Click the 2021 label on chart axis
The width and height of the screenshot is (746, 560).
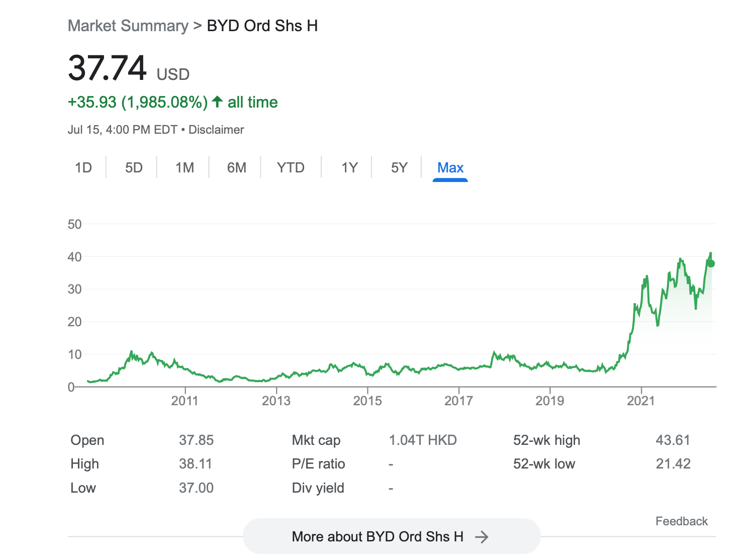[641, 401]
